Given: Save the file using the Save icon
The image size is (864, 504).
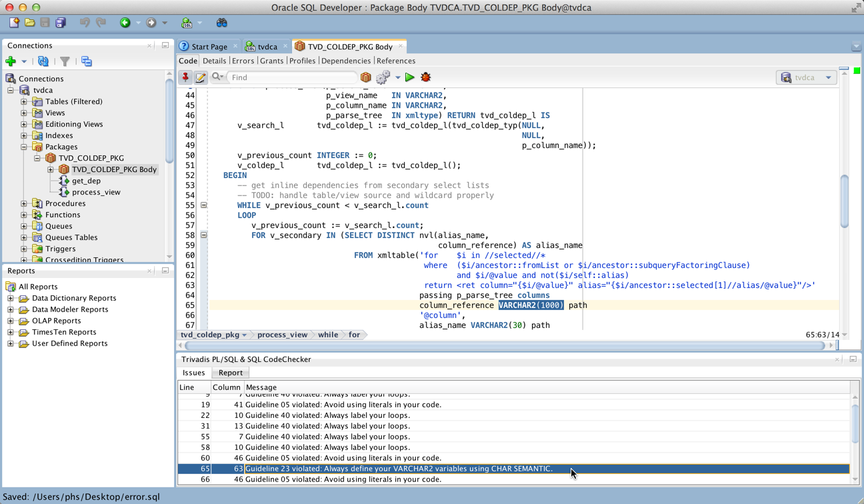Looking at the screenshot, I should coord(44,22).
